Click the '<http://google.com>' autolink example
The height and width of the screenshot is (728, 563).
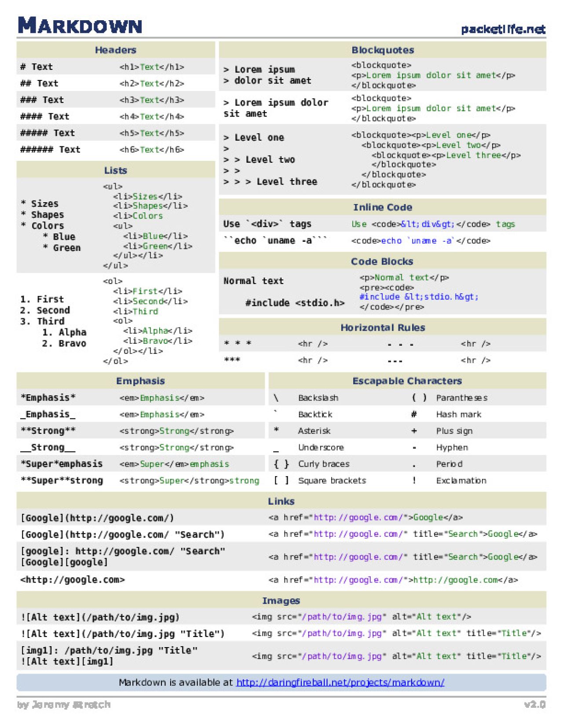pos(73,580)
